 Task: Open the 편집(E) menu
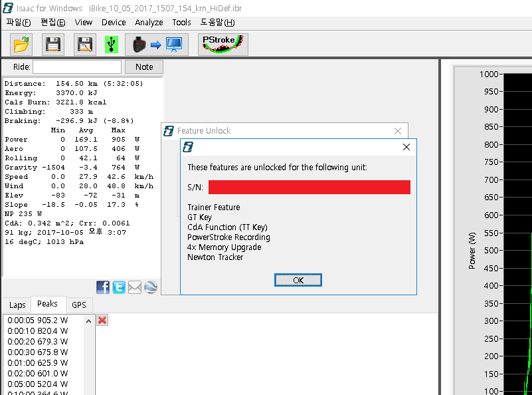(53, 23)
